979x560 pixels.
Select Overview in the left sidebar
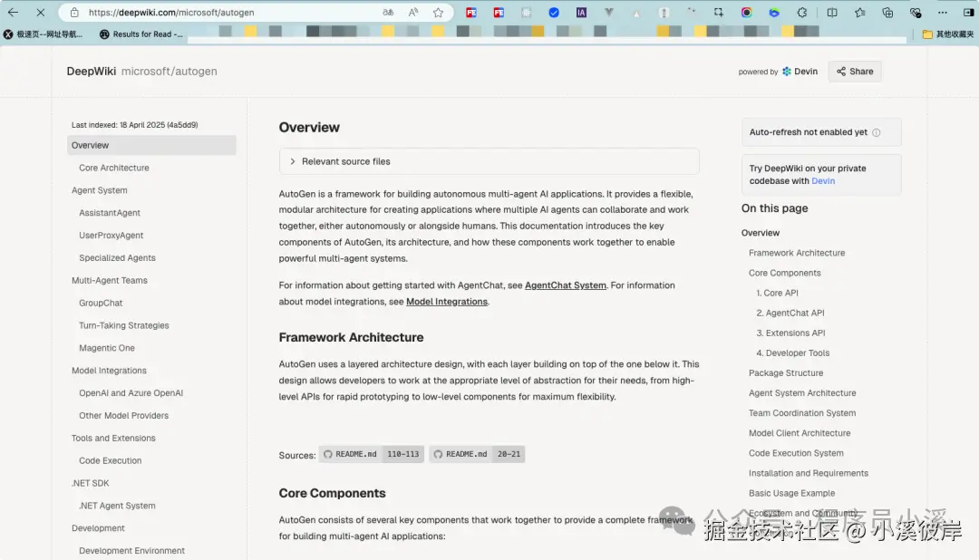[x=151, y=146]
